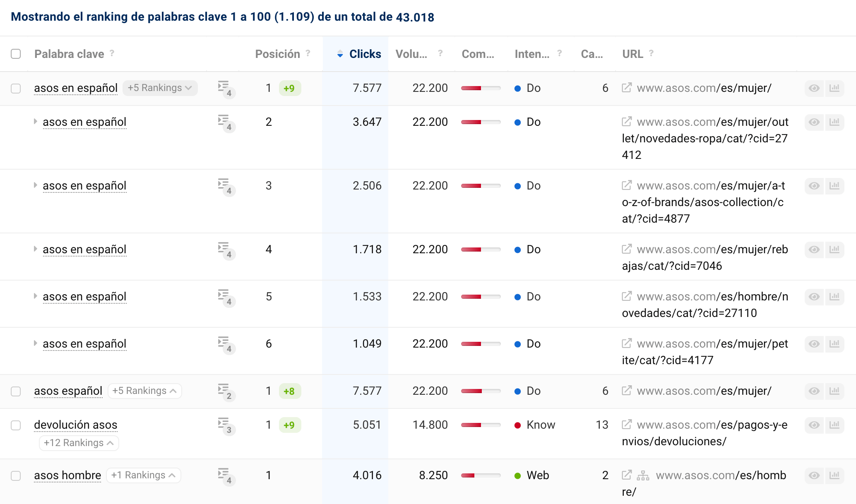Viewport: 856px width, 504px height.
Task: Open external link icon for /es/pagos-y-envios/devoluciones/ URL
Action: (627, 425)
